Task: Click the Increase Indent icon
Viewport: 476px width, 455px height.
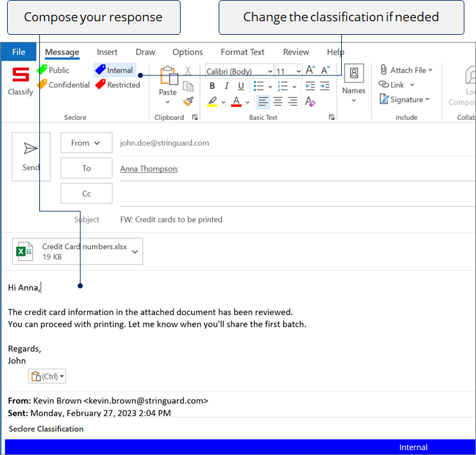Action: 324,86
